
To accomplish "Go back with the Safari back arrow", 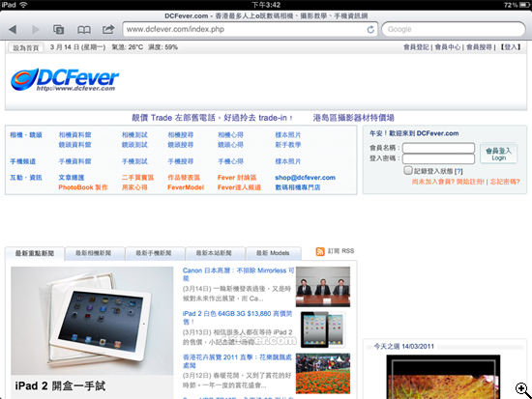I will (13, 30).
